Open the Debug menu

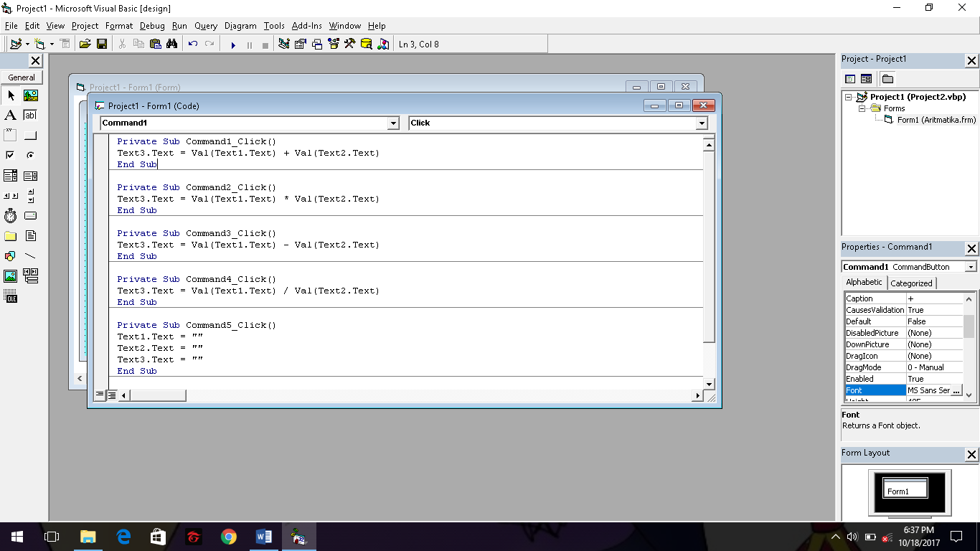pyautogui.click(x=152, y=26)
